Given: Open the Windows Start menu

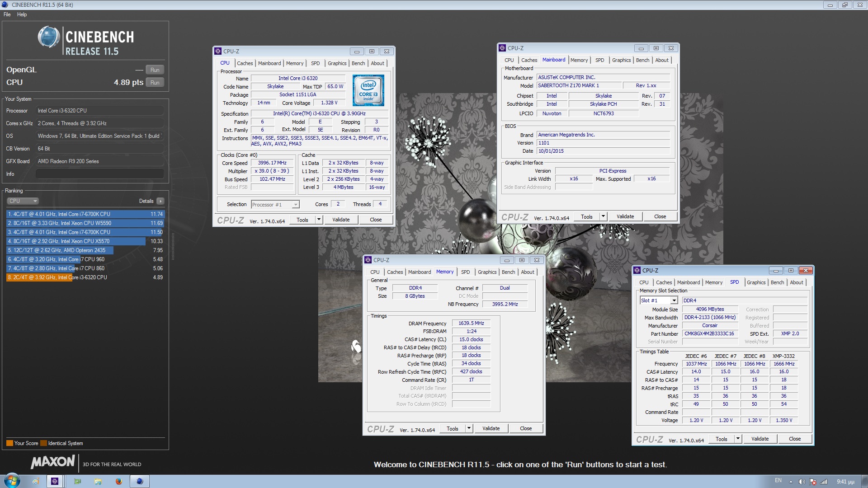Looking at the screenshot, I should (12, 481).
